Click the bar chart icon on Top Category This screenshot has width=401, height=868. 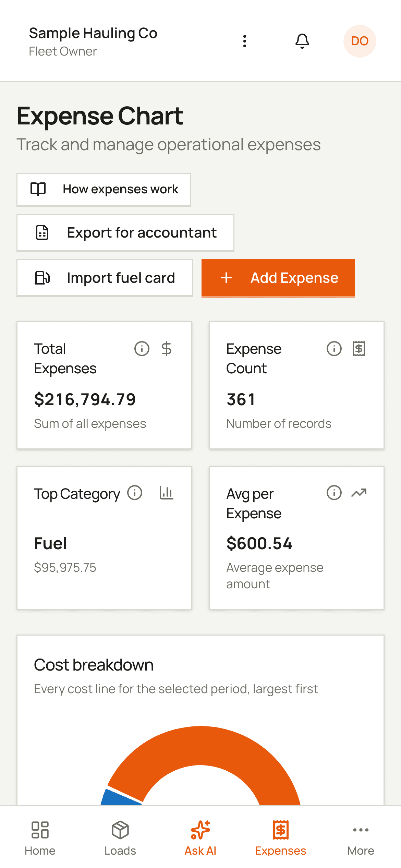(x=167, y=493)
